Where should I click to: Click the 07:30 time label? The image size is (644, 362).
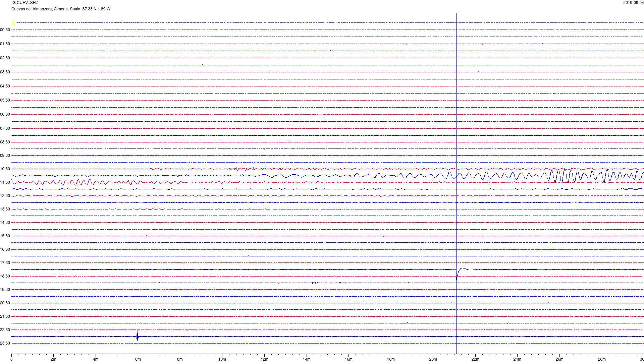coord(5,128)
